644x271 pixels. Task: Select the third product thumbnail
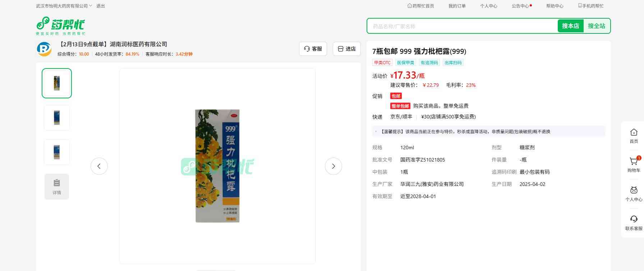click(57, 152)
